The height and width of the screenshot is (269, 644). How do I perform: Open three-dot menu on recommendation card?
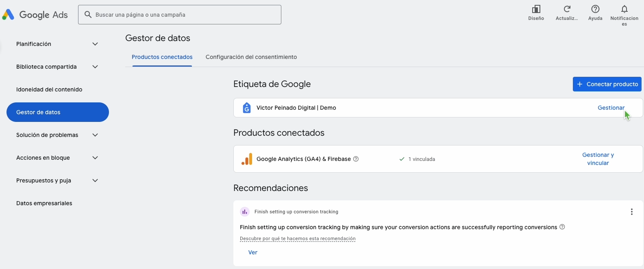pos(631,212)
